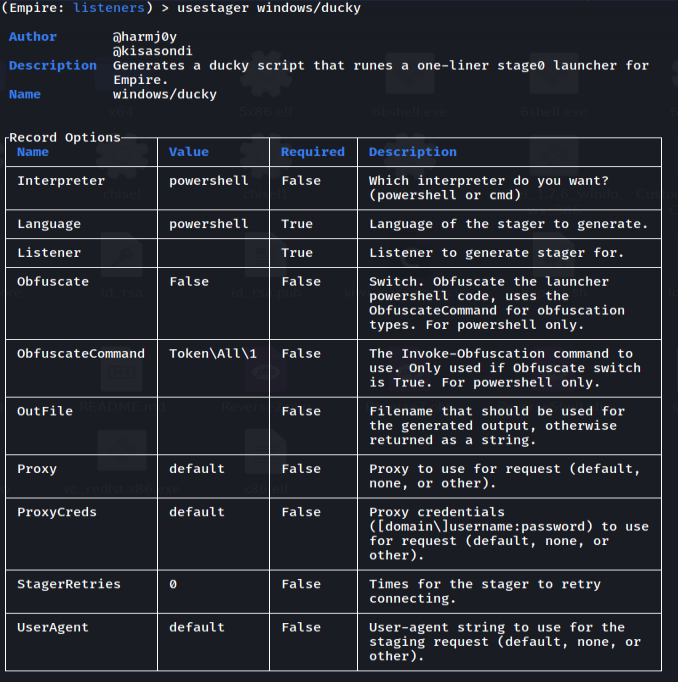Click the StagerRetries value 0

(173, 584)
